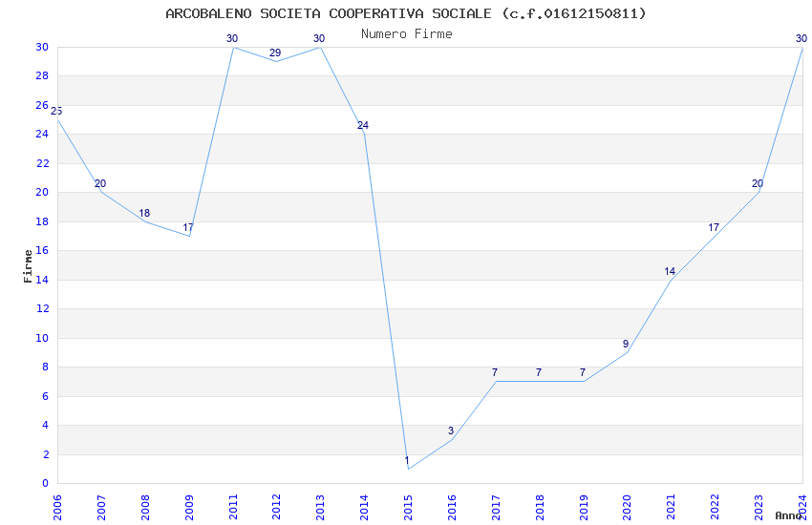Click the 'Numero Firme' subtitle

407,34
